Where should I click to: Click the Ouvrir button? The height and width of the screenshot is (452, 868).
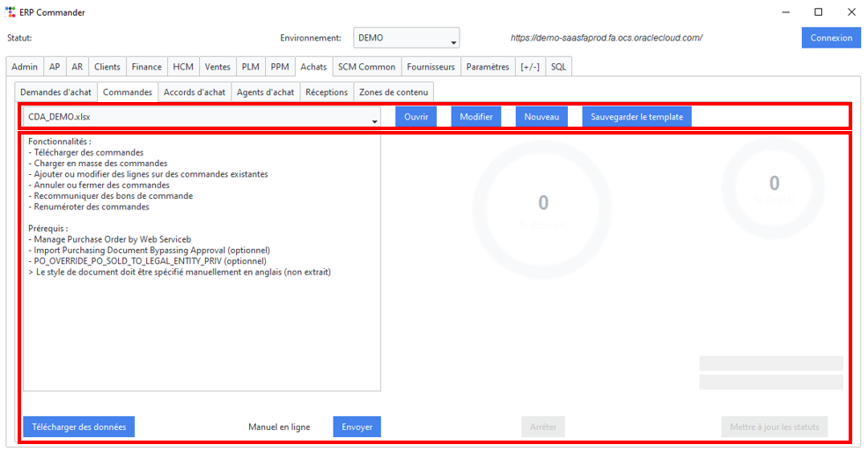coord(416,117)
